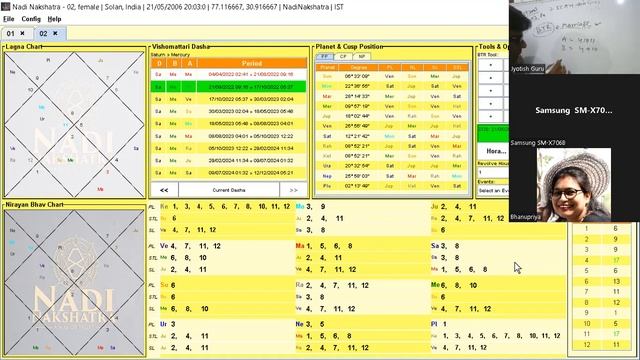Select dasha row starting 09/07/2024 01:32
The image size is (640, 360).
pos(229,173)
